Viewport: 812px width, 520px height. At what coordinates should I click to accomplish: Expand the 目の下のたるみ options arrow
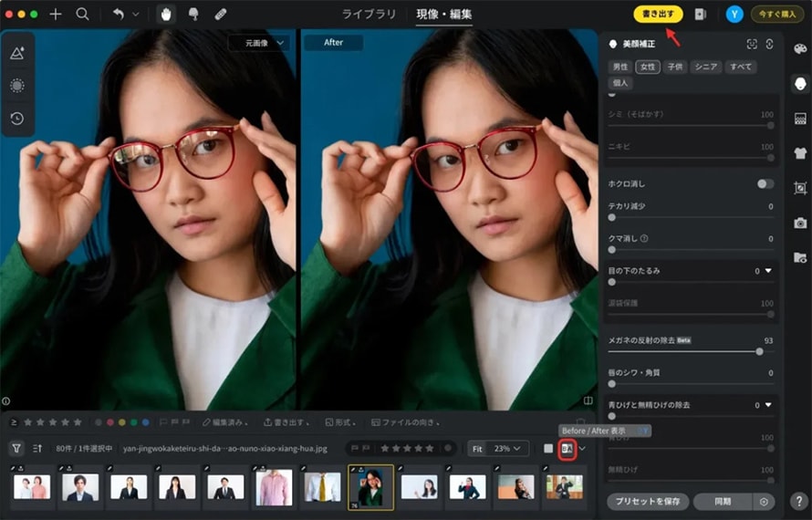[768, 271]
